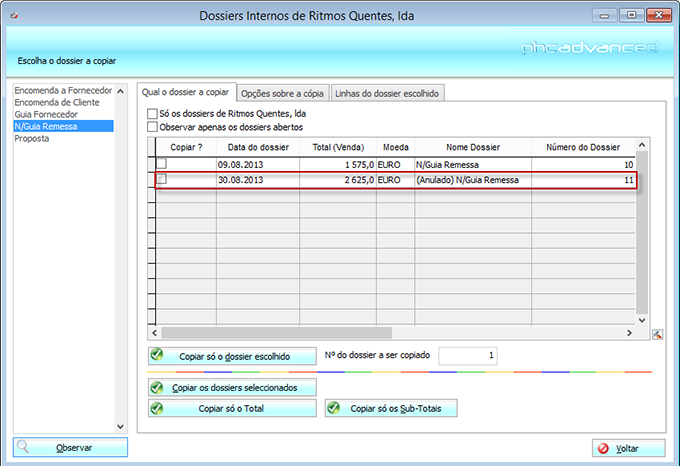The width and height of the screenshot is (680, 466).
Task: Minimize the Dossiers Internos window
Action: 605,15
